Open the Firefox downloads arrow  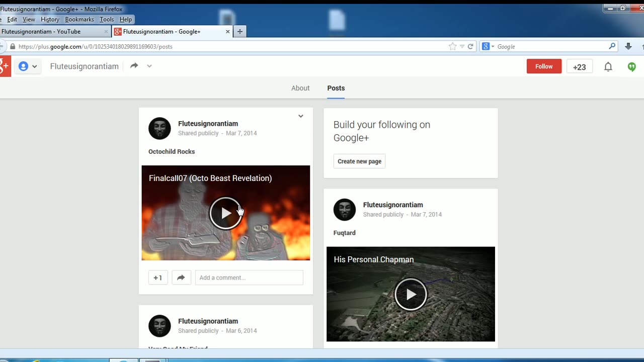coord(628,46)
